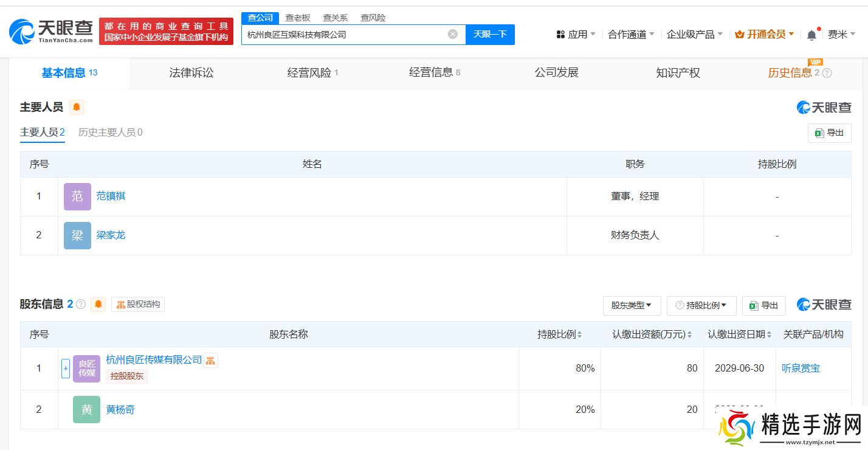The width and height of the screenshot is (868, 450).
Task: Click the VIP badge on 历史信息 tab
Action: 815,61
